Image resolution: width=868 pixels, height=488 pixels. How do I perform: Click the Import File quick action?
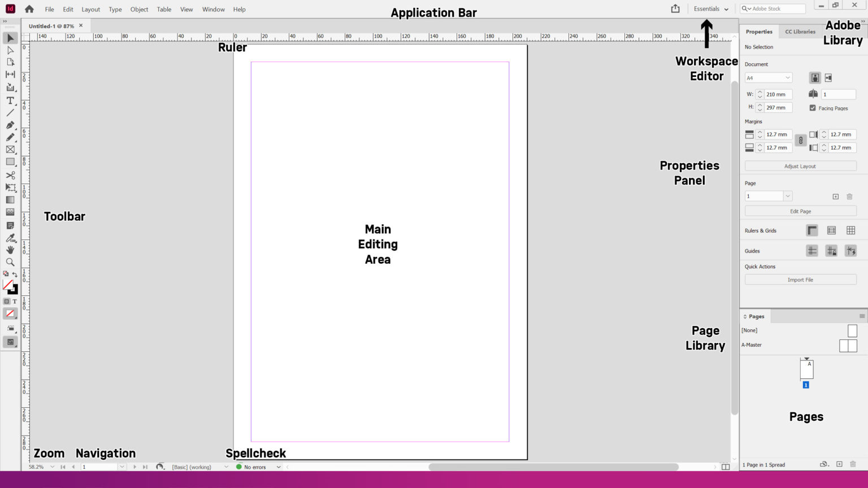pyautogui.click(x=800, y=279)
